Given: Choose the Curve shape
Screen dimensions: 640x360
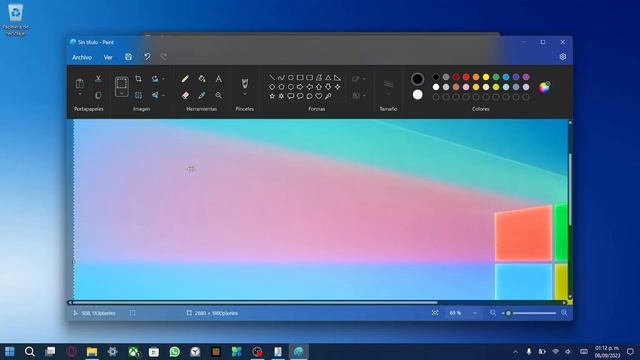Looking at the screenshot, I should pos(281,78).
